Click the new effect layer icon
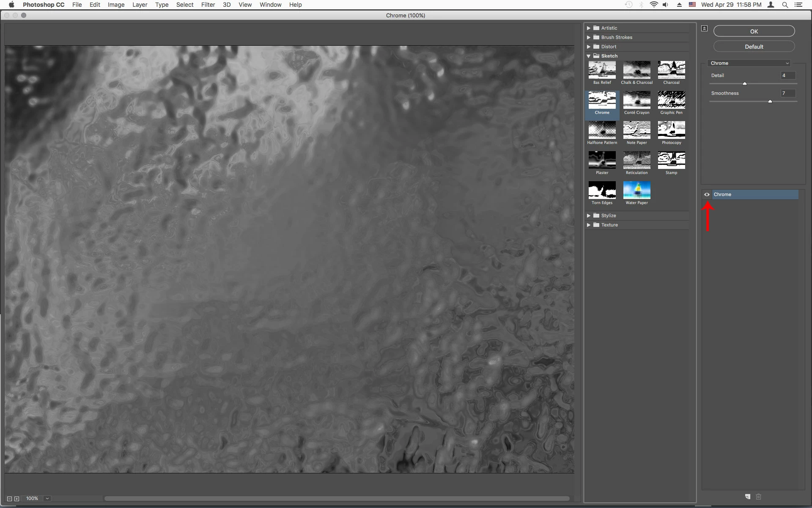The height and width of the screenshot is (508, 812). pos(748,497)
